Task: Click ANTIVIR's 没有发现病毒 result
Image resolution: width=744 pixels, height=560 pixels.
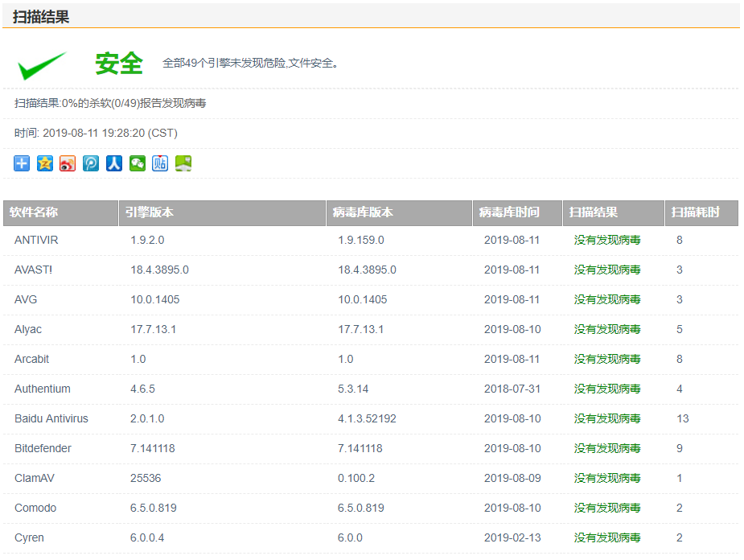Action: click(607, 240)
